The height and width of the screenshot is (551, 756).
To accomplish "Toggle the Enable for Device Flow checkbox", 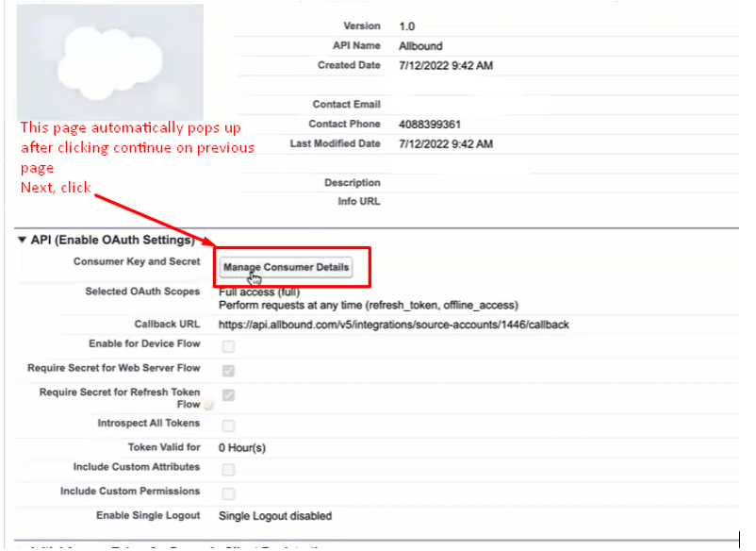I will click(x=228, y=346).
